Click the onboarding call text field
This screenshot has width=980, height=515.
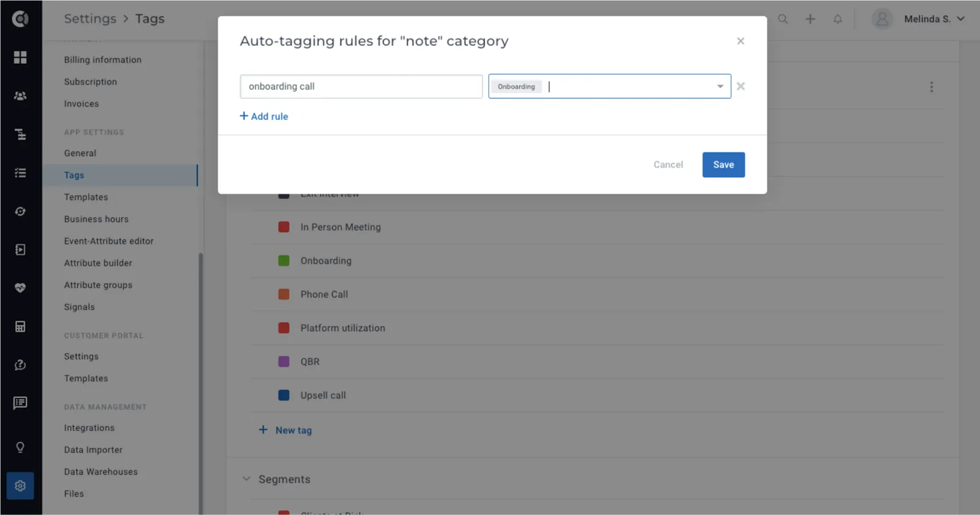(361, 86)
